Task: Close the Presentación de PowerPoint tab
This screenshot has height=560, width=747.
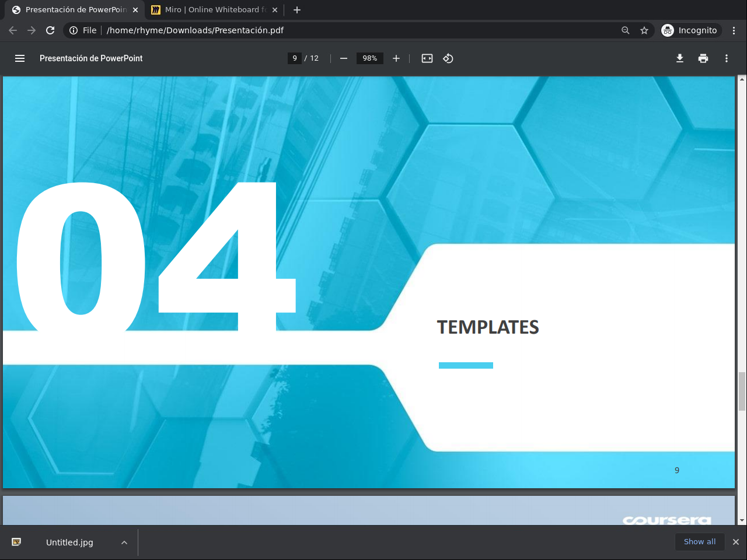Action: [x=135, y=10]
